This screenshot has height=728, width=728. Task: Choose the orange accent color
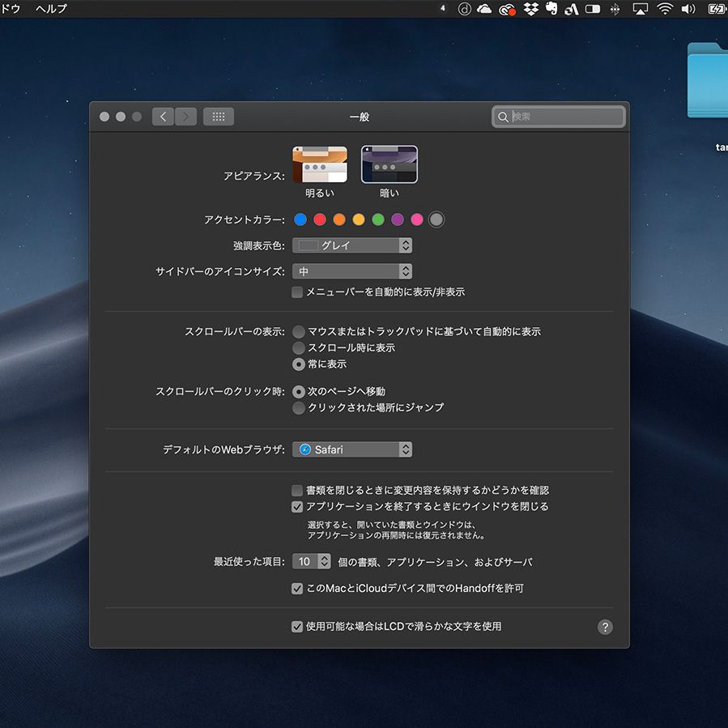click(x=339, y=219)
